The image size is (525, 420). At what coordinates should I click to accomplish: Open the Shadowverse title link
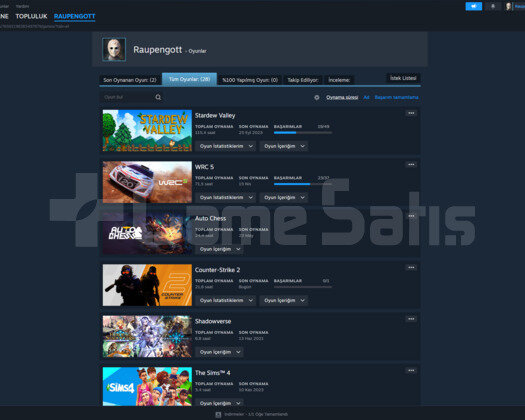click(x=213, y=322)
